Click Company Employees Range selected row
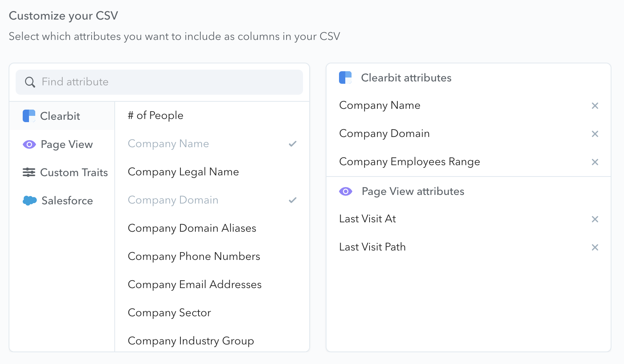 point(469,162)
